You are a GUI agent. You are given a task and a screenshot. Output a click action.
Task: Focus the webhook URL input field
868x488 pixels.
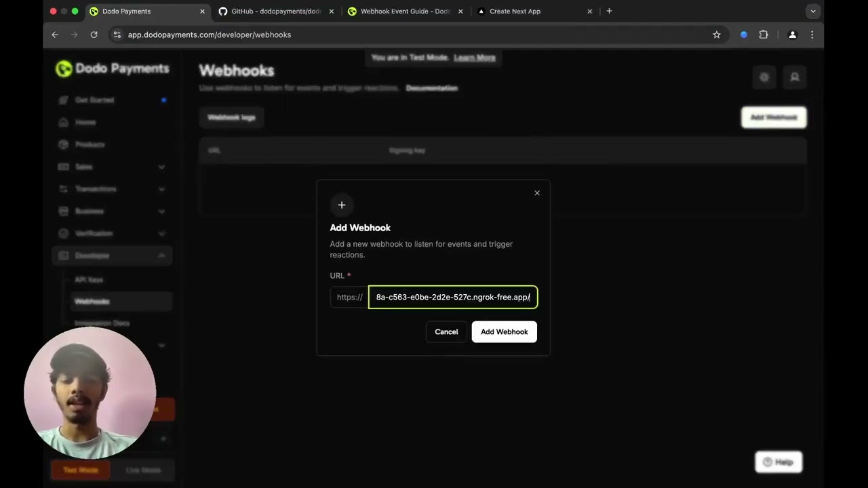coord(453,297)
